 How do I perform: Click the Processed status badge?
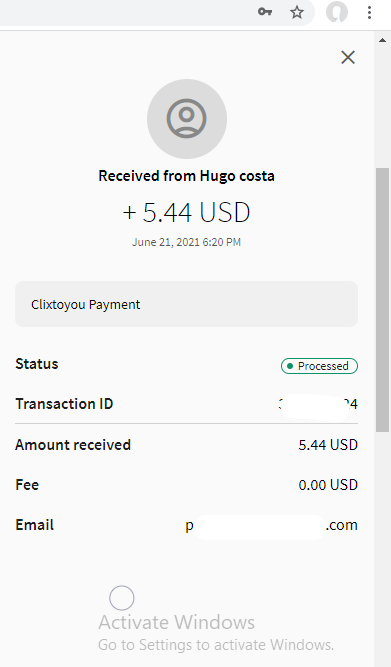point(319,366)
